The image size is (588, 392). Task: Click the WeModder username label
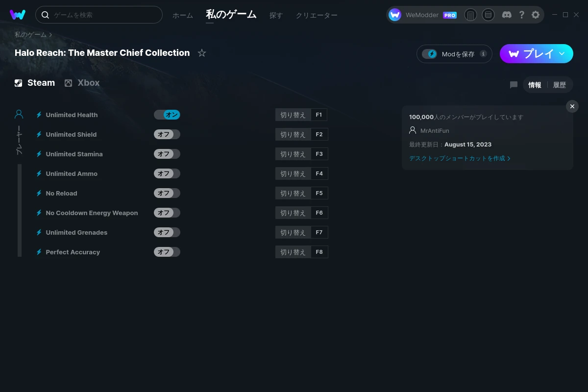pos(422,15)
